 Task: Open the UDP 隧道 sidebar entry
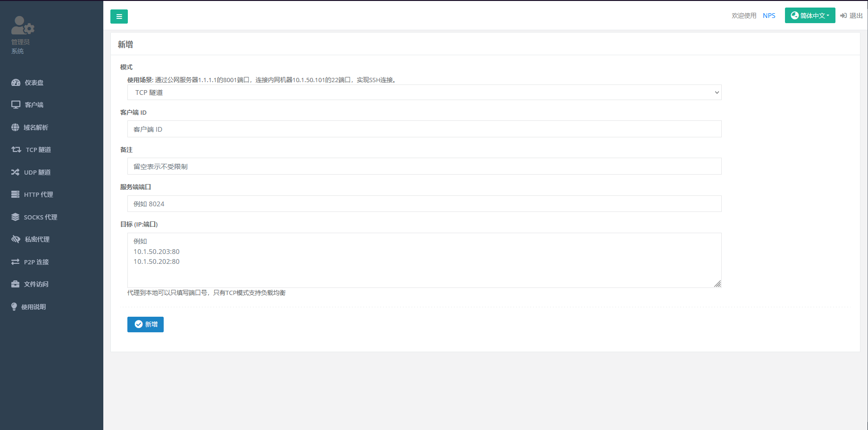point(51,172)
